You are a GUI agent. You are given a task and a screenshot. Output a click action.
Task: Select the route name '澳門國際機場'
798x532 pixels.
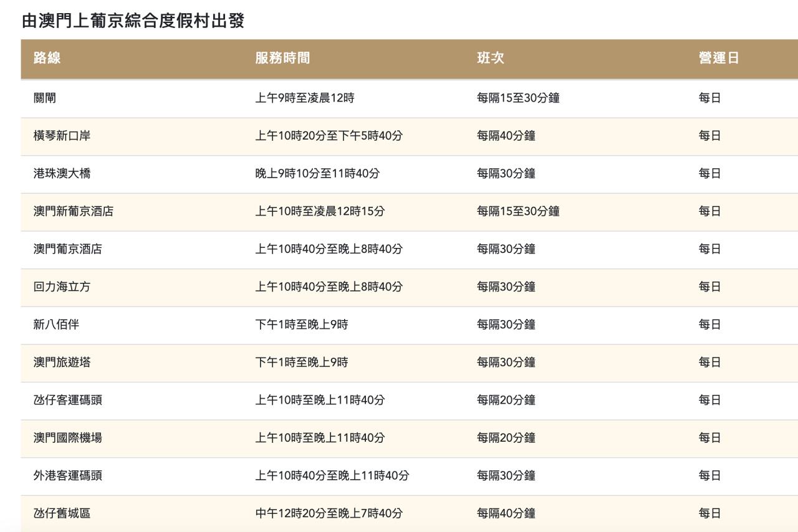[x=68, y=438]
